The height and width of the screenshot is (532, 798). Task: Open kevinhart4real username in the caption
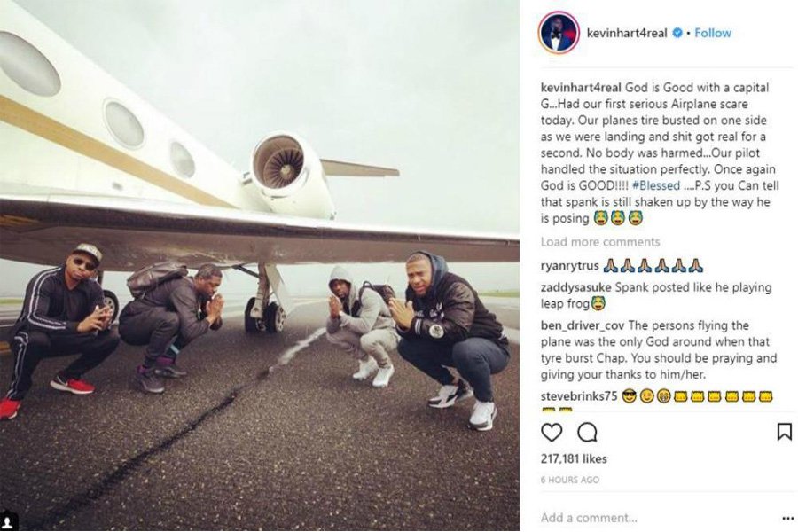[x=581, y=88]
